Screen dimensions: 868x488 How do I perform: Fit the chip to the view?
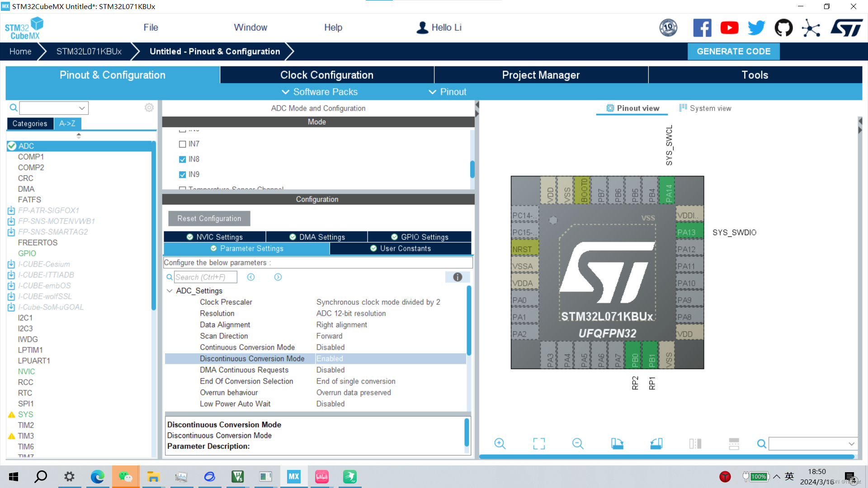pos(539,444)
